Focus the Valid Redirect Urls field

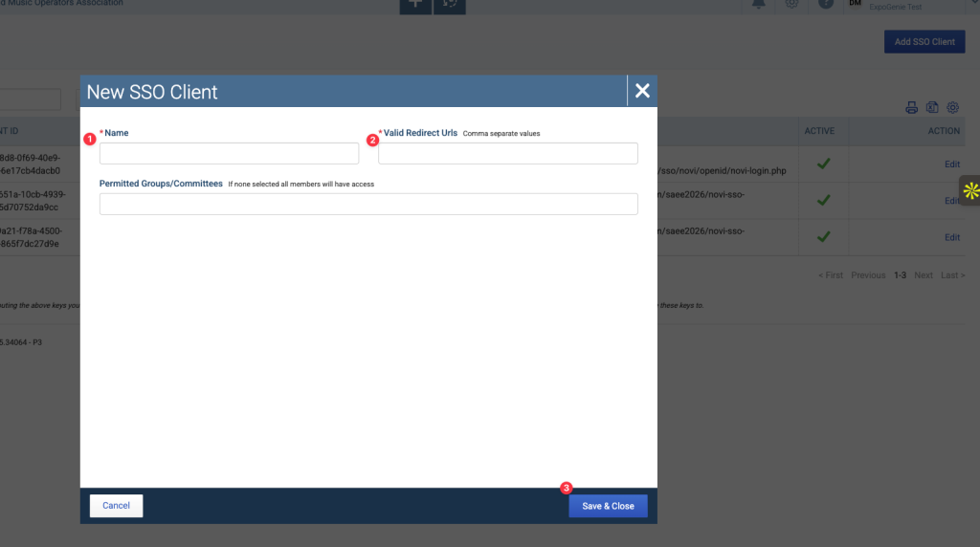[x=507, y=154]
